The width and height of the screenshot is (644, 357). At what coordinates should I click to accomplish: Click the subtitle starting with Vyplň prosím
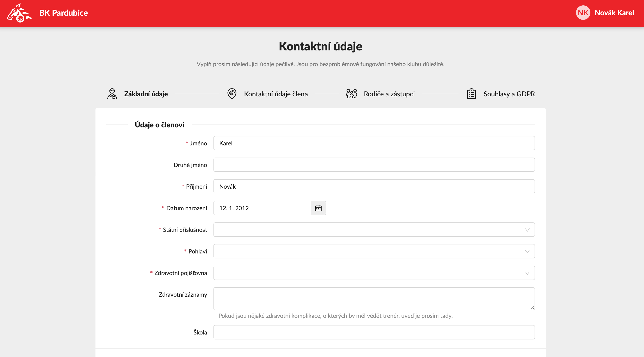coord(320,64)
